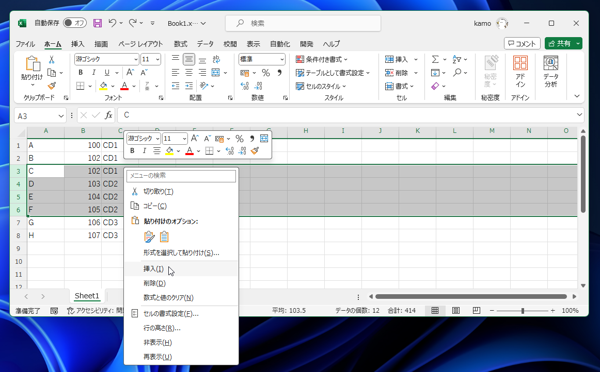Apply ribbon comma style
600x372 pixels.
(x=279, y=72)
